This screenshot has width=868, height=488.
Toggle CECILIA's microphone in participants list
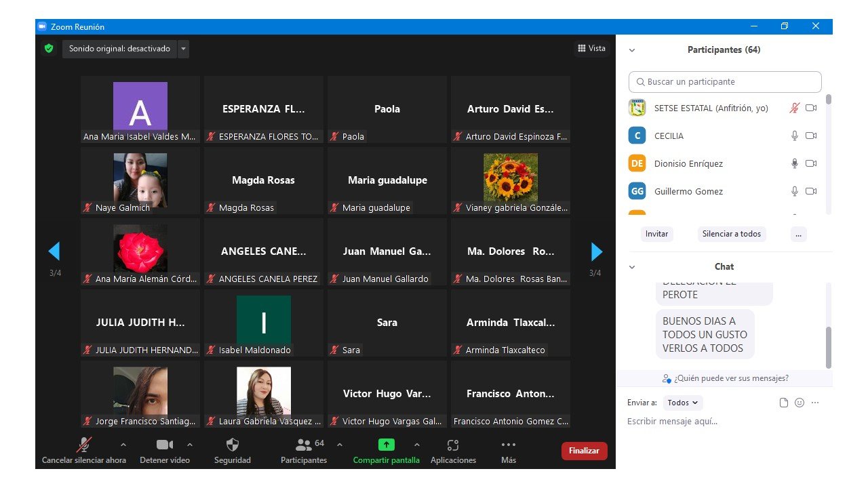(795, 136)
